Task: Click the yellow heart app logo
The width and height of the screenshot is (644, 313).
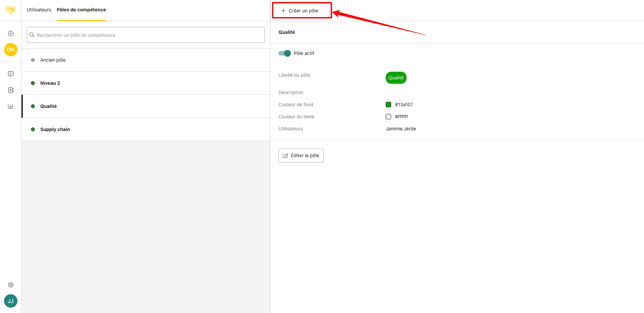Action: [x=10, y=10]
